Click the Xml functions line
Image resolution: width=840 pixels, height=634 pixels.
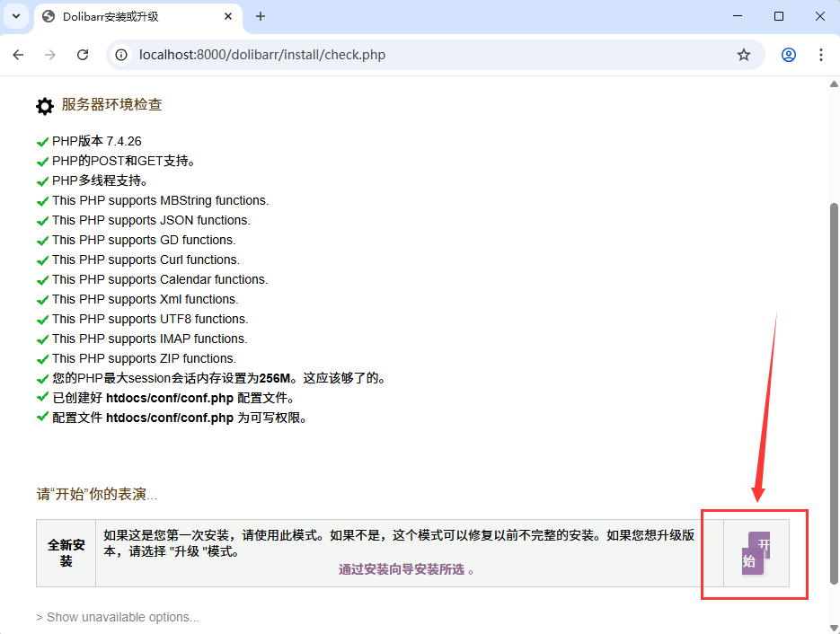[x=146, y=300]
